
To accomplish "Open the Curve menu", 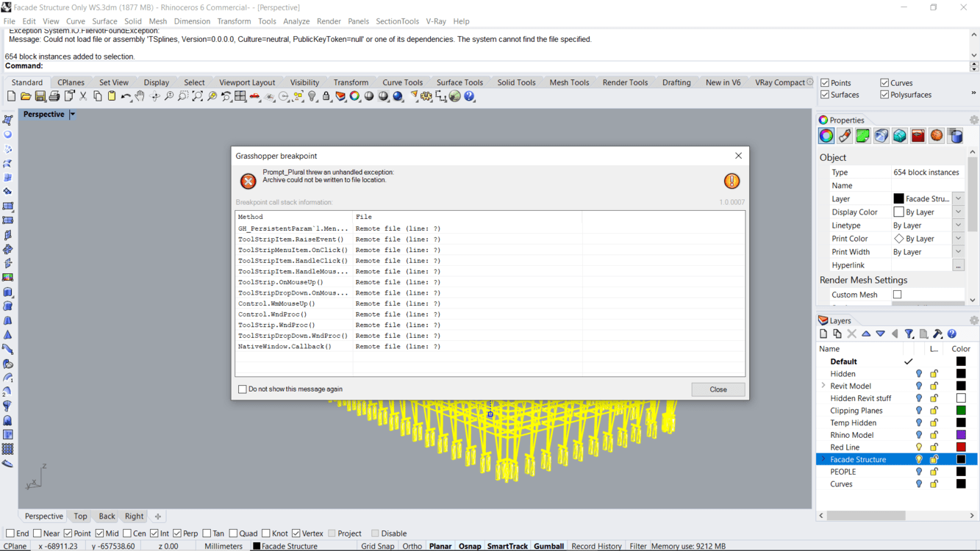I will [x=76, y=21].
